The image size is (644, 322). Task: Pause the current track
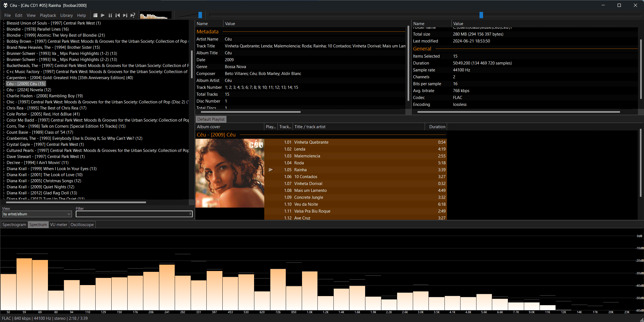[110, 15]
